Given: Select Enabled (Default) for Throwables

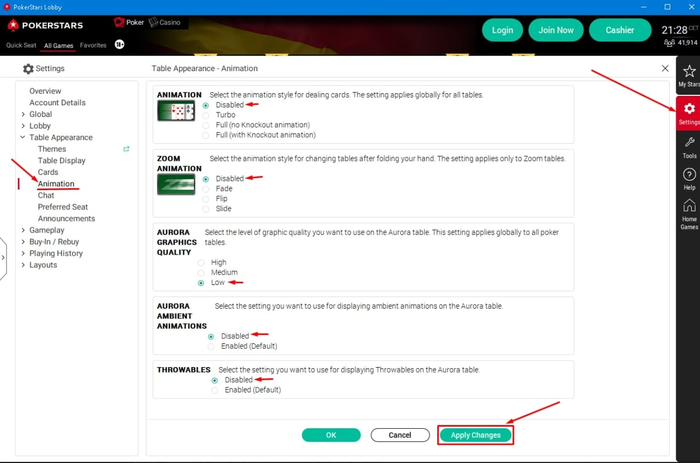Looking at the screenshot, I should [x=215, y=390].
